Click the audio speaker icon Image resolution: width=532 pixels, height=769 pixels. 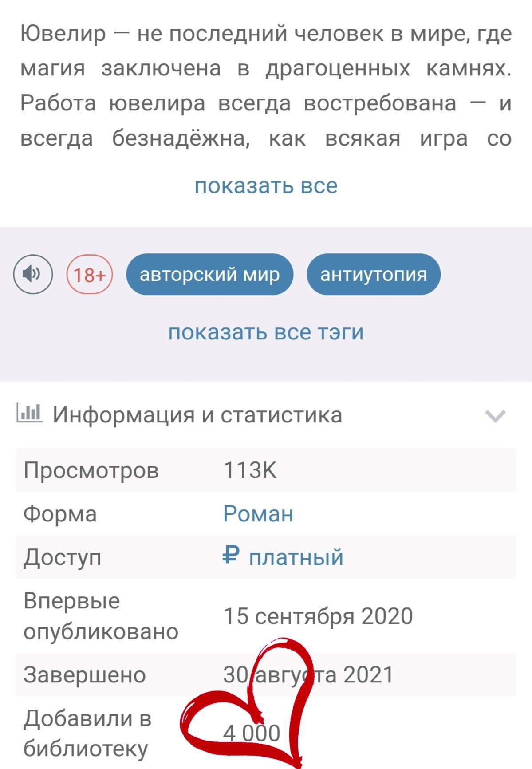33,274
